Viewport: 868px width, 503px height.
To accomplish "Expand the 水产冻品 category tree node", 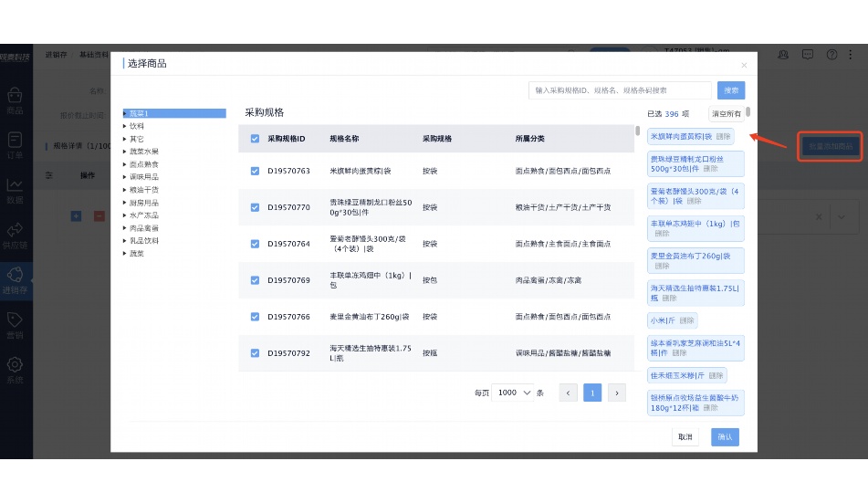I will [x=125, y=215].
